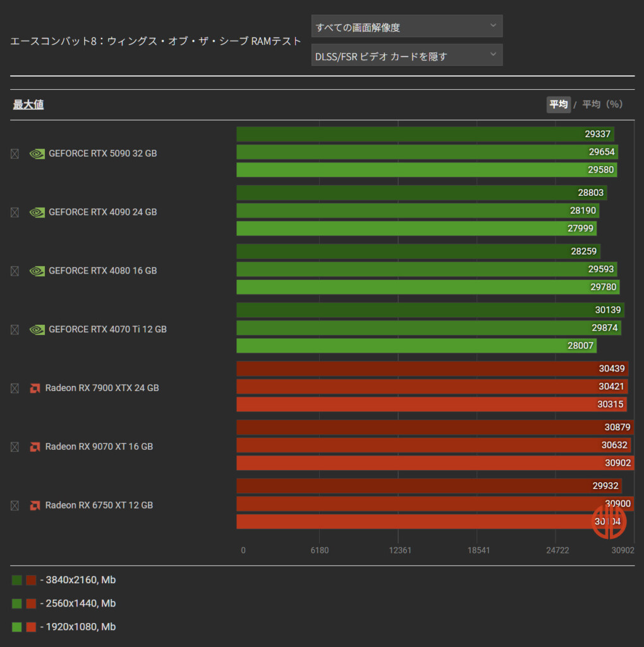Screen dimensions: 644x647
Task: Click the RTX 4090 bar showing 27999
Action: pyautogui.click(x=416, y=228)
